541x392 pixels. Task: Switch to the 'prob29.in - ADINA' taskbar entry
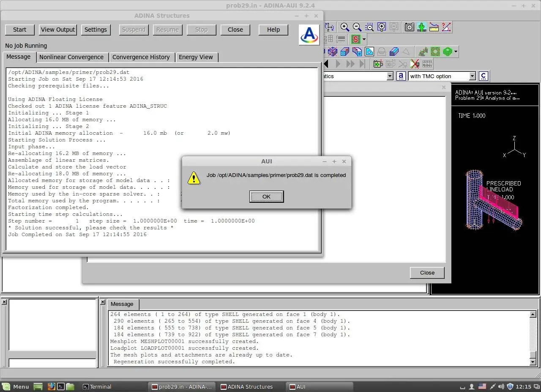182,387
